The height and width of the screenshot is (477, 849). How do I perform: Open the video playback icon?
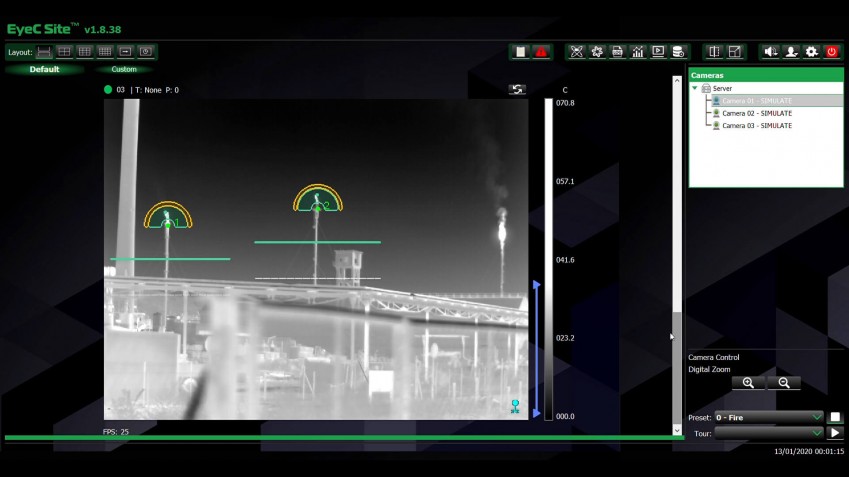click(658, 52)
